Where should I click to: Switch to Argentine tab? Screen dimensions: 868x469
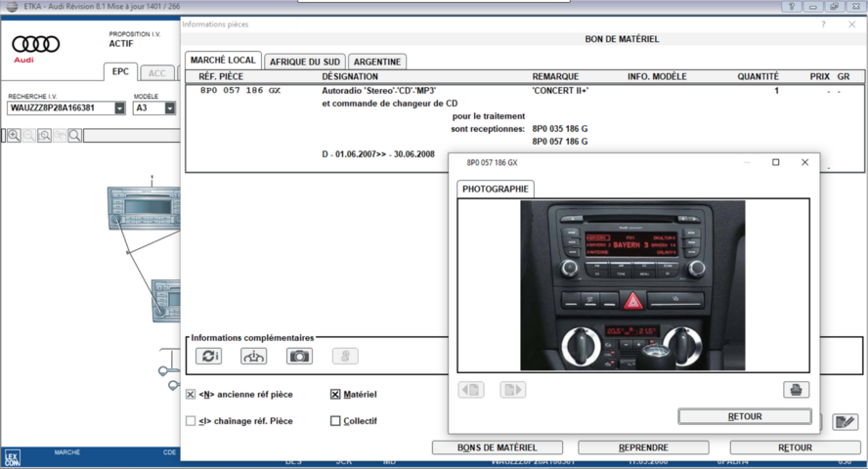377,62
